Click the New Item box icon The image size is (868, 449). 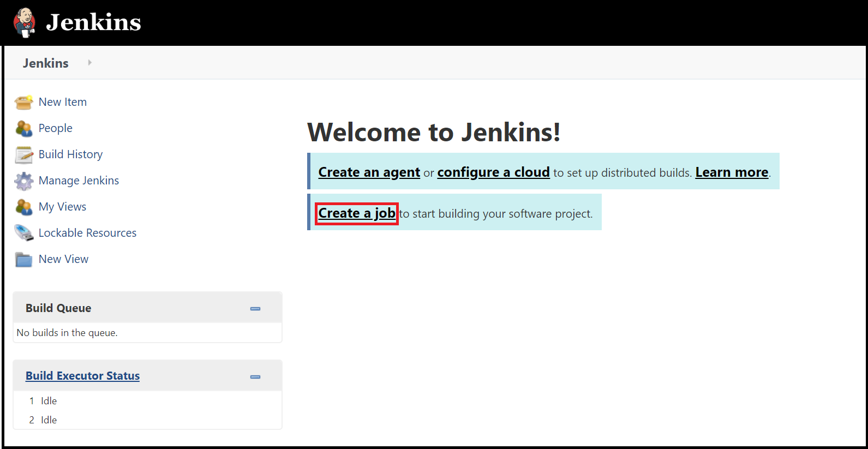pyautogui.click(x=24, y=102)
